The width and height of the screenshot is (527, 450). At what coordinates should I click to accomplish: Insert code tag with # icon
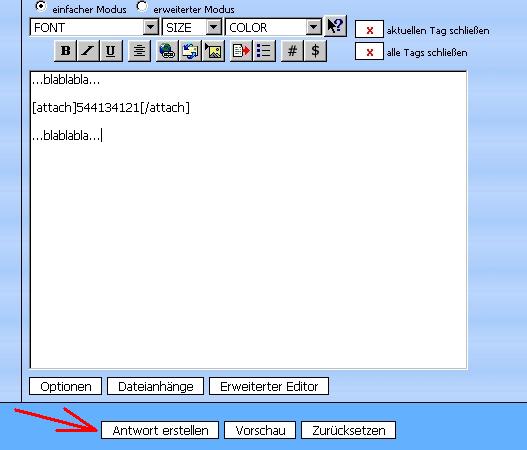[292, 51]
